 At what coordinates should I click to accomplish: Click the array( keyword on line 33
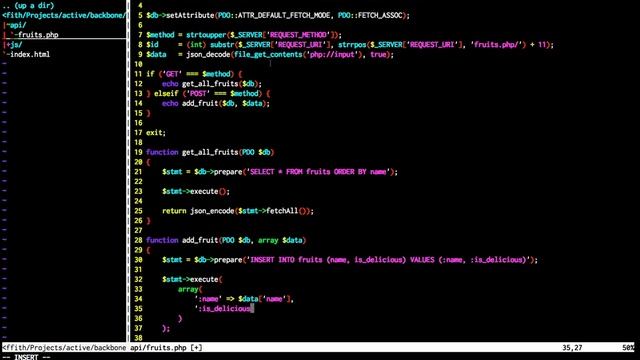pyautogui.click(x=190, y=289)
